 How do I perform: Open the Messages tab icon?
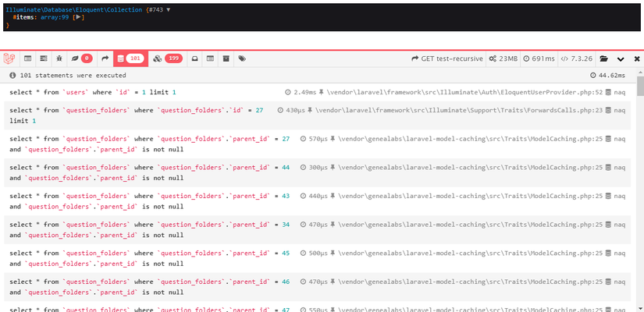(28, 58)
